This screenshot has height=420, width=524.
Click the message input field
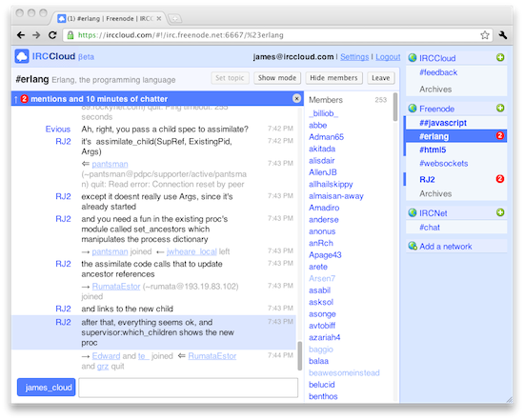point(188,388)
